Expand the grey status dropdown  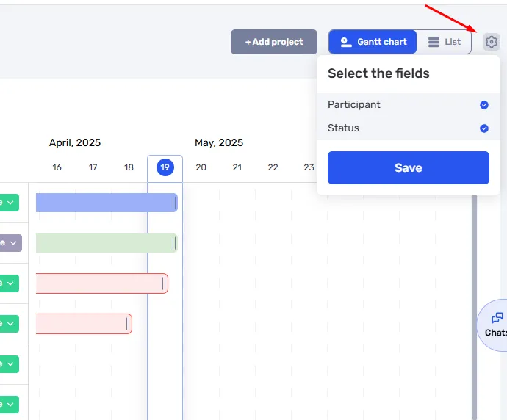click(10, 243)
